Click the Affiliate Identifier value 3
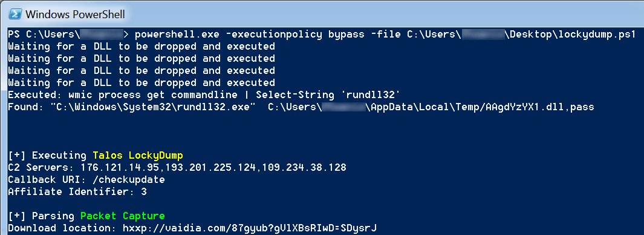 point(143,192)
